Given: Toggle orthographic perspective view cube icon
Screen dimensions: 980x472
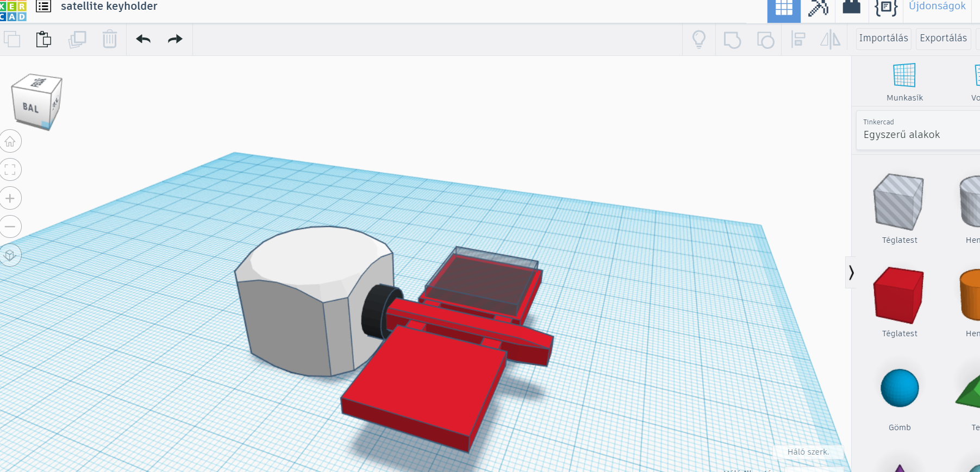Looking at the screenshot, I should [10, 255].
